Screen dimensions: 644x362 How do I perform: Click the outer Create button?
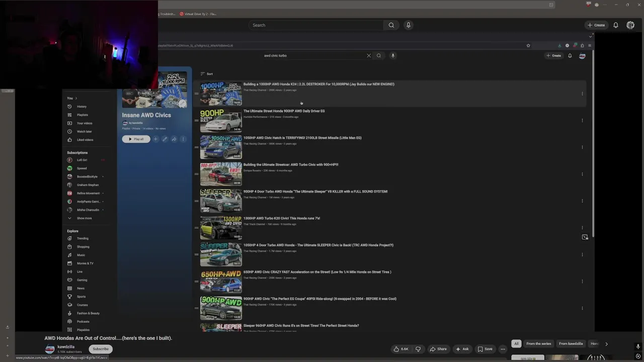(596, 25)
